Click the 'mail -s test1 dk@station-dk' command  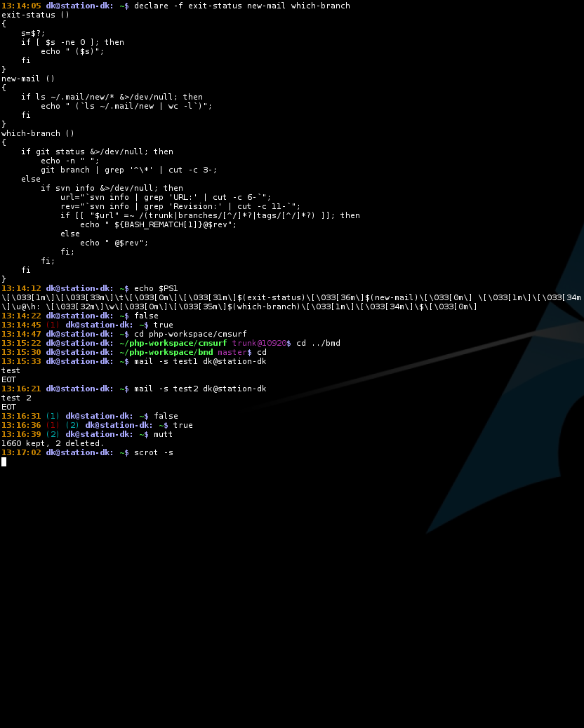(x=200, y=361)
